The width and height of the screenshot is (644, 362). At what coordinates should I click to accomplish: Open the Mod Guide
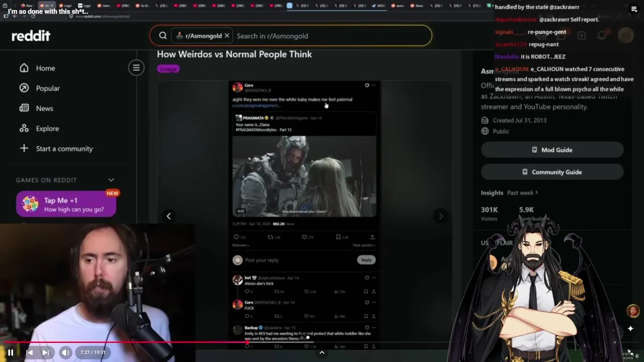pos(552,150)
